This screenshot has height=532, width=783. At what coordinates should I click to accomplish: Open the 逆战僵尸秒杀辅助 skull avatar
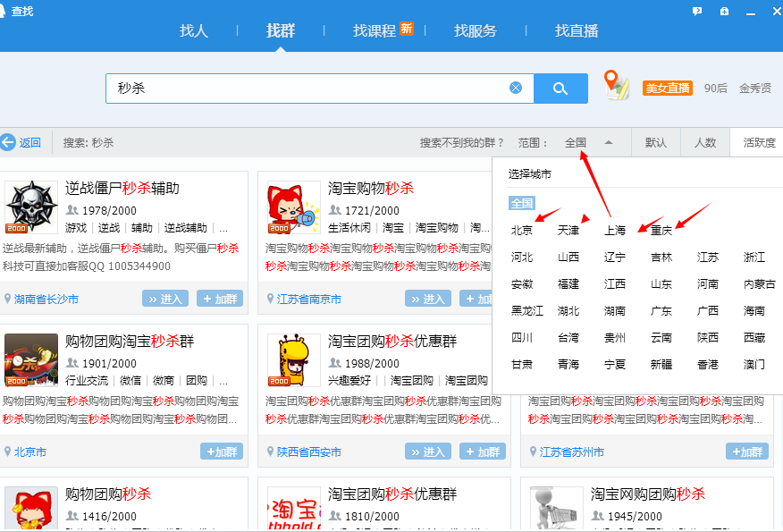tap(31, 207)
